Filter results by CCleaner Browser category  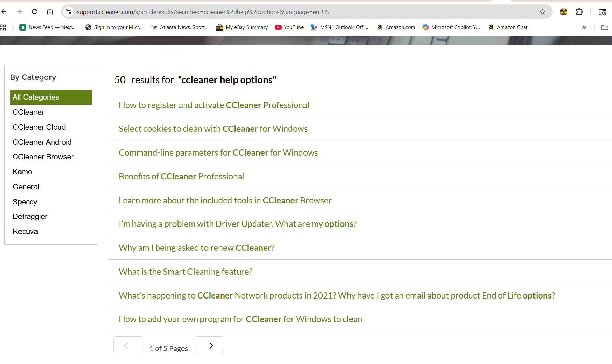[x=43, y=157]
